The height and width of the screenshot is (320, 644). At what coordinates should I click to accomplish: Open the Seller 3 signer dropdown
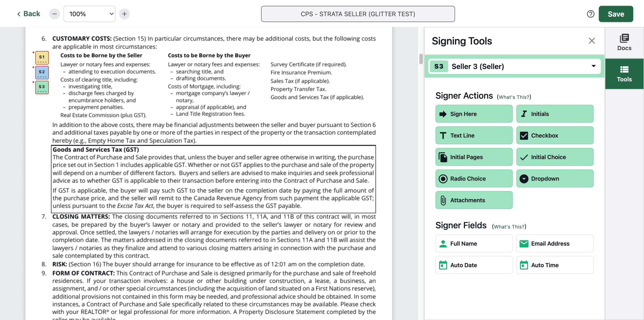(x=514, y=66)
